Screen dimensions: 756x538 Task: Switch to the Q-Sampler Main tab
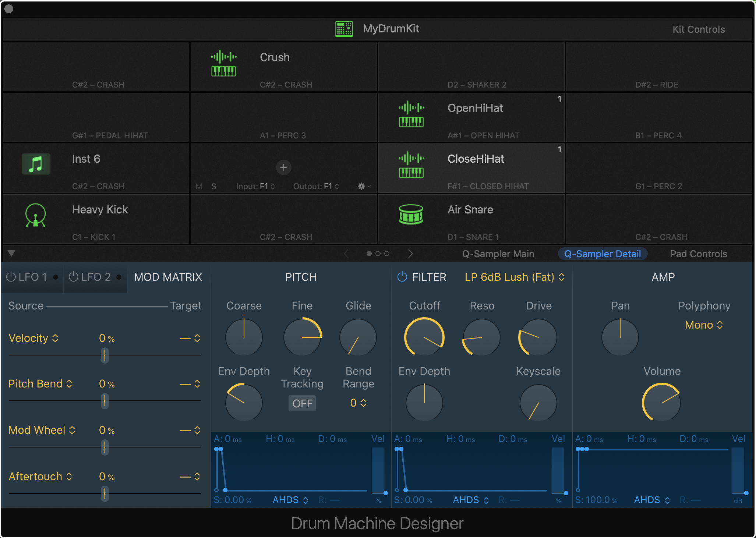point(498,254)
